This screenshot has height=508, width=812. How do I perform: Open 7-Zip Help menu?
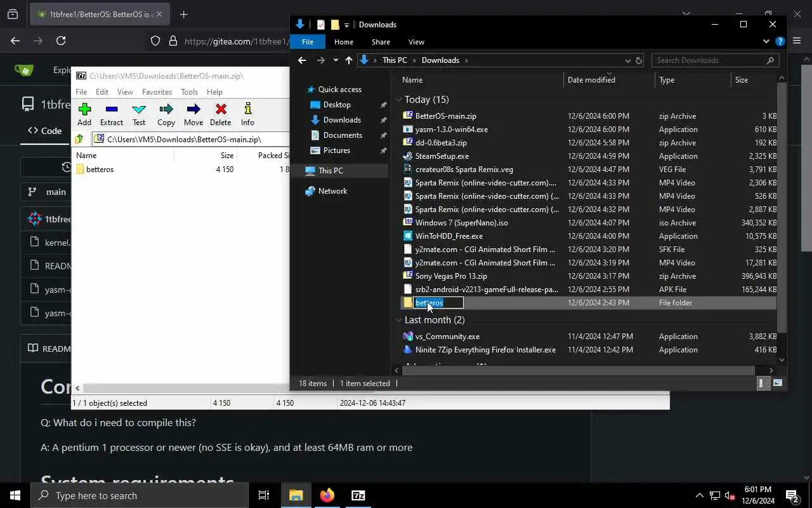pos(214,92)
